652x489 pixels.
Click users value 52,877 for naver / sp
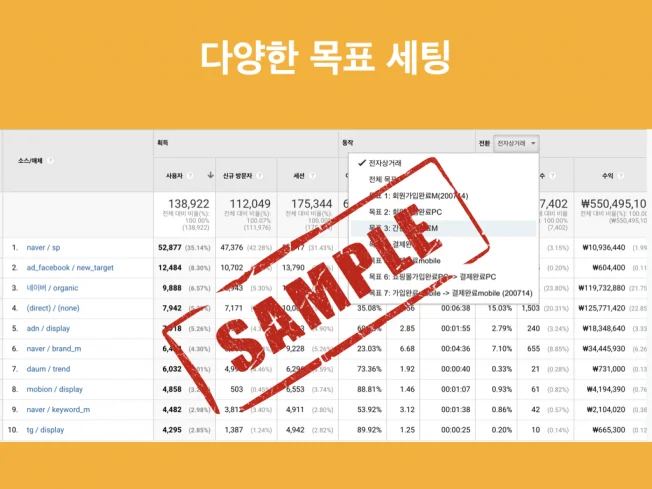point(170,247)
